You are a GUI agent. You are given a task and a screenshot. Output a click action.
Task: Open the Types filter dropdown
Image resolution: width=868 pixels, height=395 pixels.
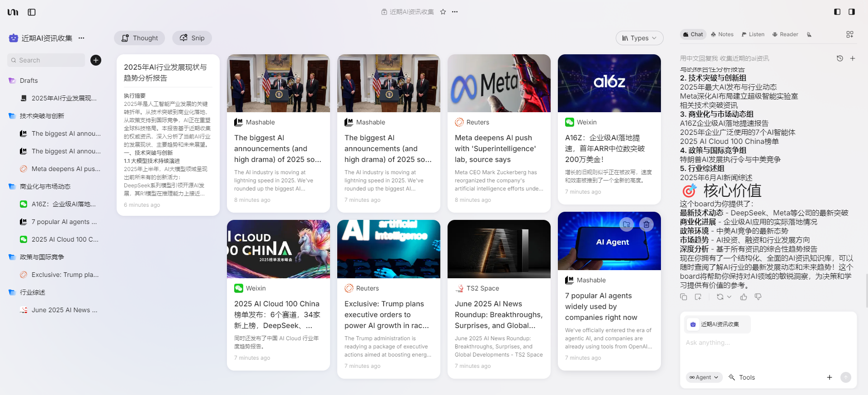tap(639, 38)
